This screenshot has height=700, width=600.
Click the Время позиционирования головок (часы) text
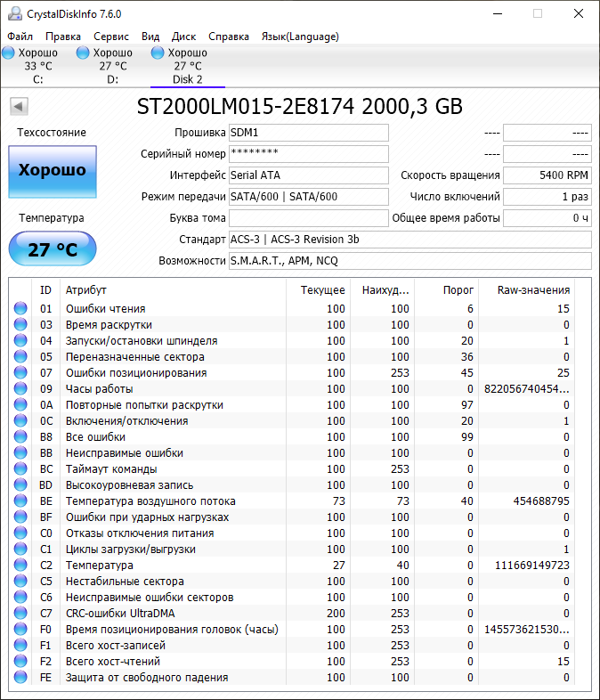tap(172, 630)
